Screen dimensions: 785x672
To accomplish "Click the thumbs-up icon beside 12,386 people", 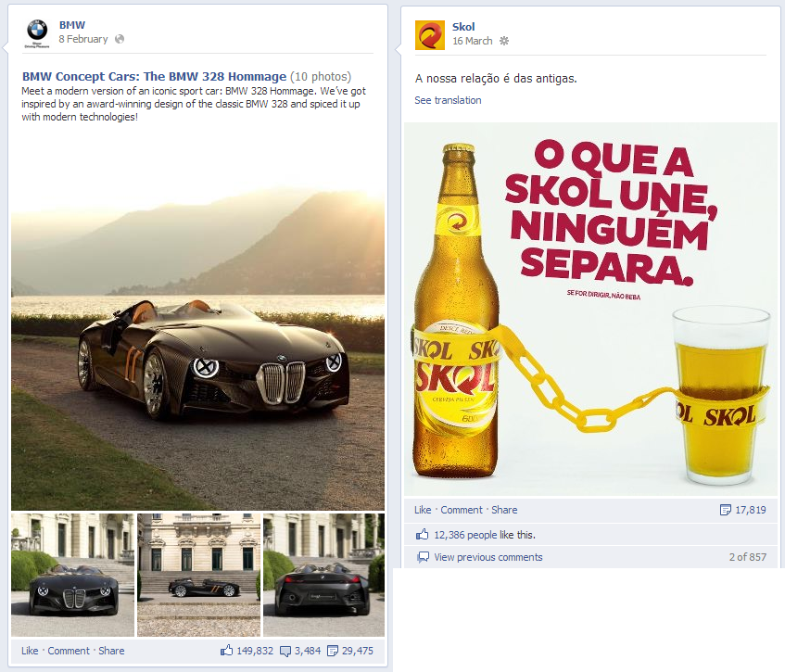I will coord(422,534).
